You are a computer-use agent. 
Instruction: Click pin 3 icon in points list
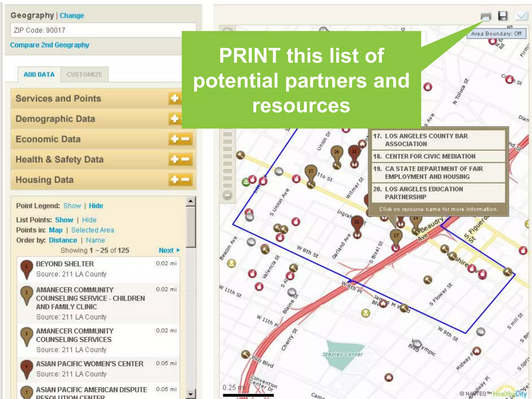(x=26, y=337)
